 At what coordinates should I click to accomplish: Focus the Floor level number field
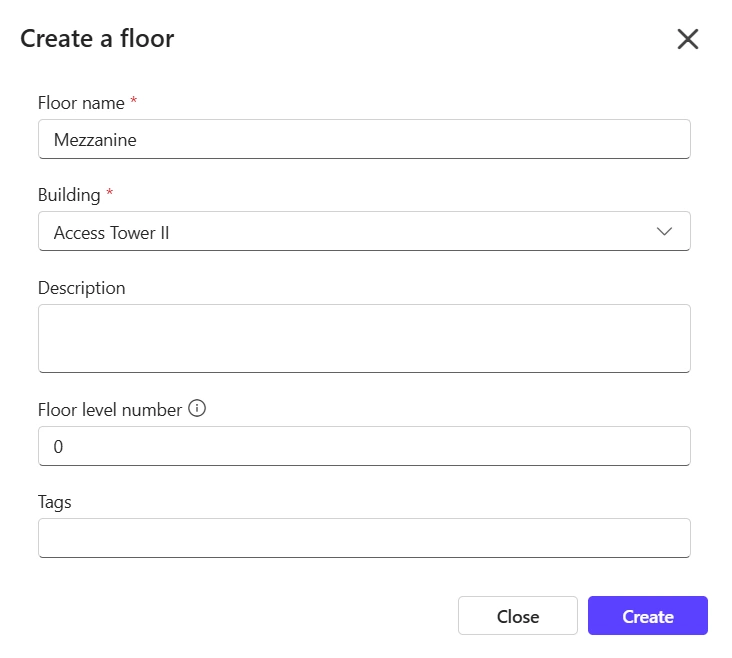point(364,446)
